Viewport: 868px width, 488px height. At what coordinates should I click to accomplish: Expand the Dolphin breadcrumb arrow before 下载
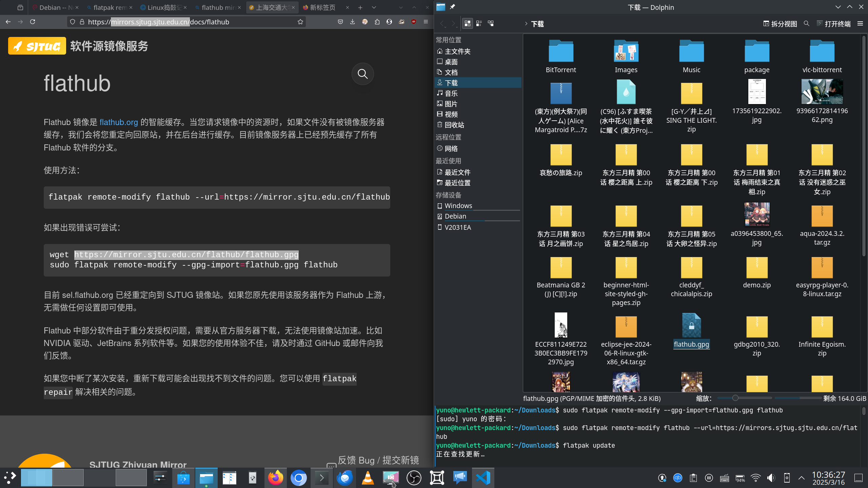point(526,24)
